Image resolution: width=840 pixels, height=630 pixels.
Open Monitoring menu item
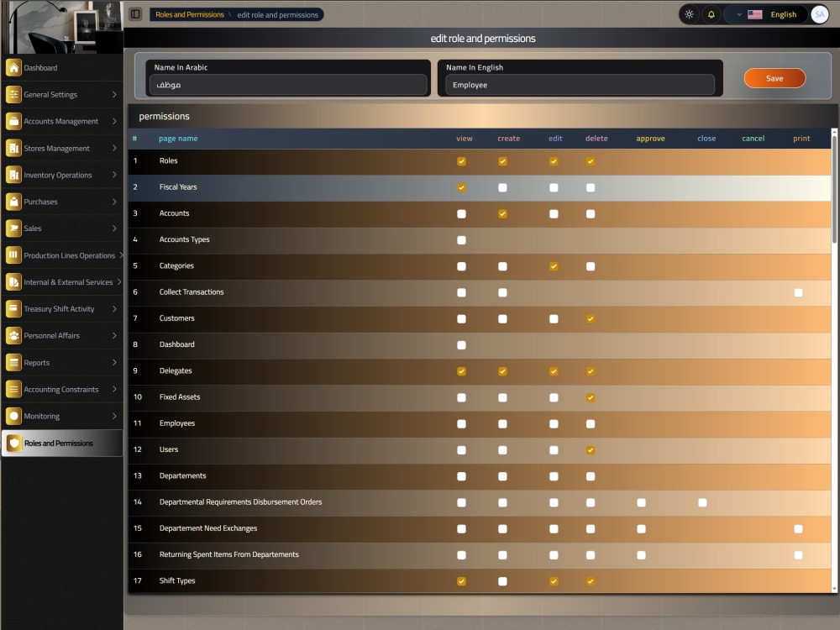click(62, 417)
